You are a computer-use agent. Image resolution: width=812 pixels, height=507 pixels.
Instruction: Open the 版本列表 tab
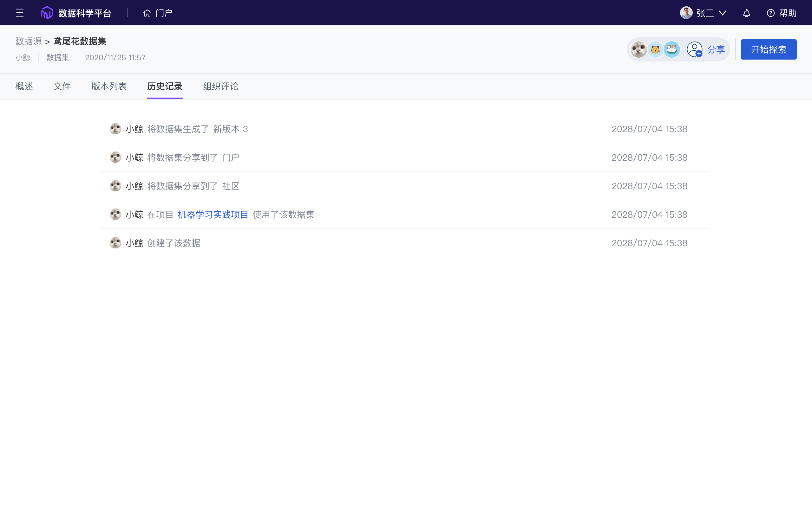(x=109, y=86)
